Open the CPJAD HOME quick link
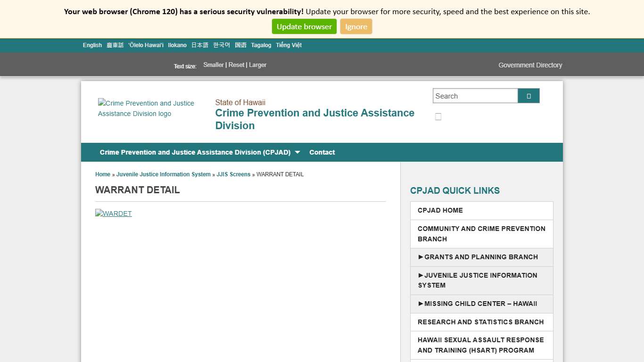 (x=440, y=210)
